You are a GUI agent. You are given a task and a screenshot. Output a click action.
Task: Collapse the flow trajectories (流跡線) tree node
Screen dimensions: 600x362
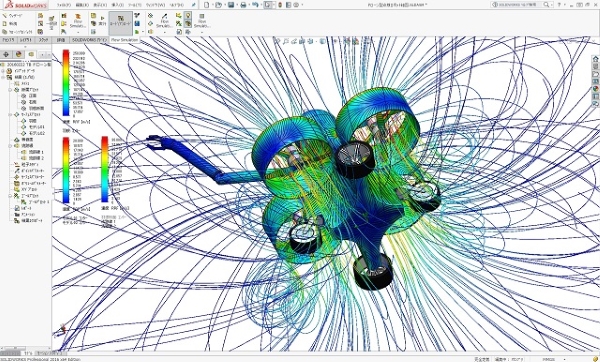[10, 146]
